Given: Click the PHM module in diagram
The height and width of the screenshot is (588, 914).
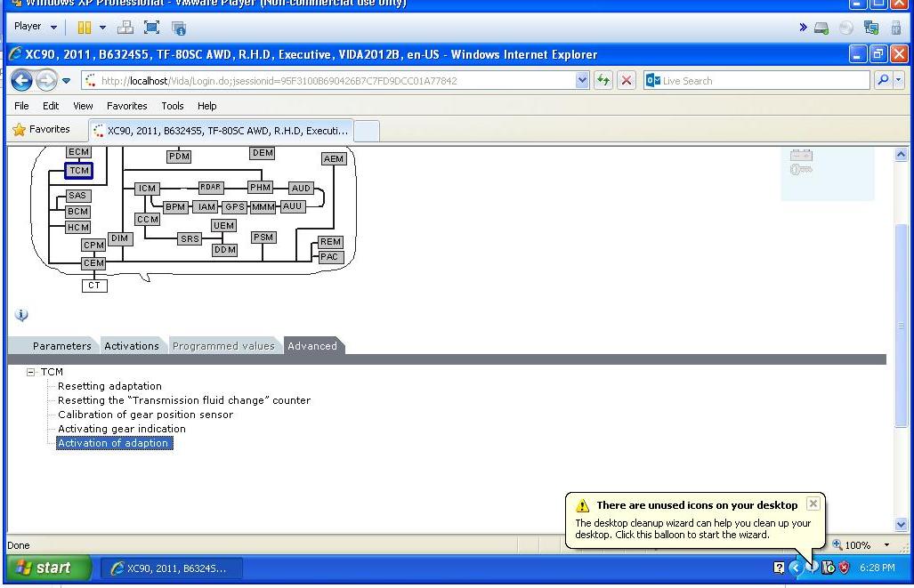Looking at the screenshot, I should tap(260, 188).
